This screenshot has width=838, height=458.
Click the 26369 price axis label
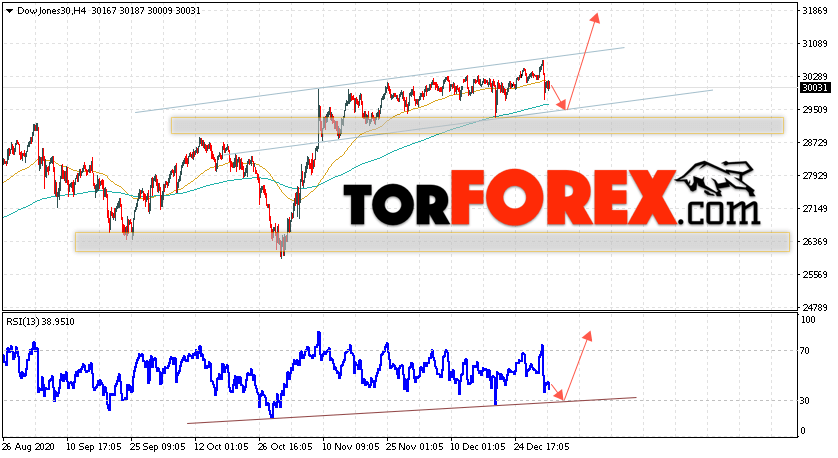(x=815, y=242)
